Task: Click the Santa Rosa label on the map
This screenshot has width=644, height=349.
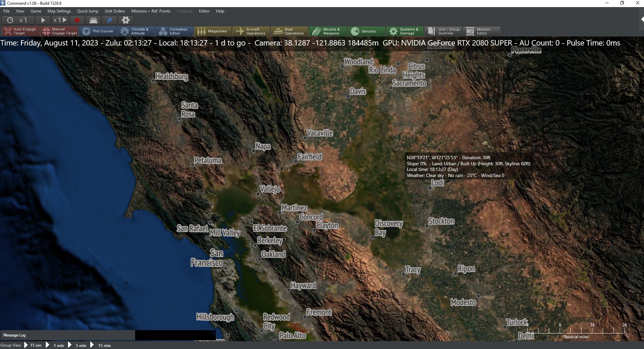Action: tap(189, 110)
